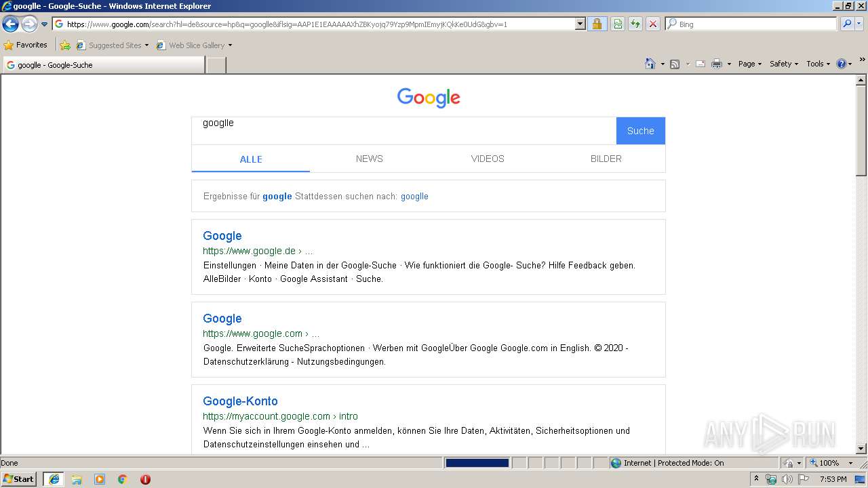868x488 pixels.
Task: Open the Windows Explorer folder taskbar icon
Action: pyautogui.click(x=77, y=479)
